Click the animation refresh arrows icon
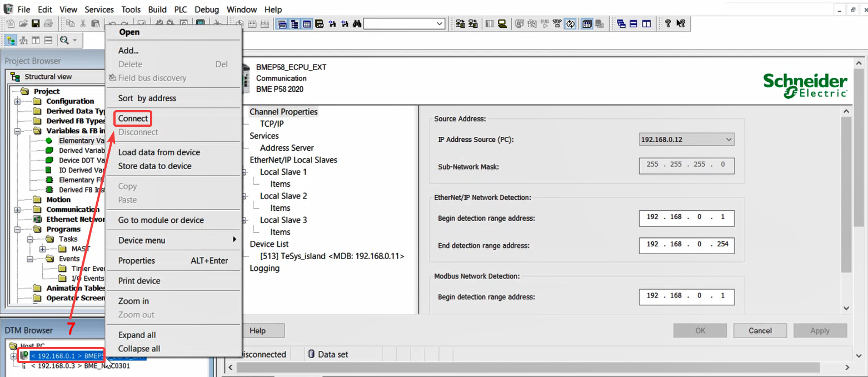This screenshot has width=868, height=377. 570,23
